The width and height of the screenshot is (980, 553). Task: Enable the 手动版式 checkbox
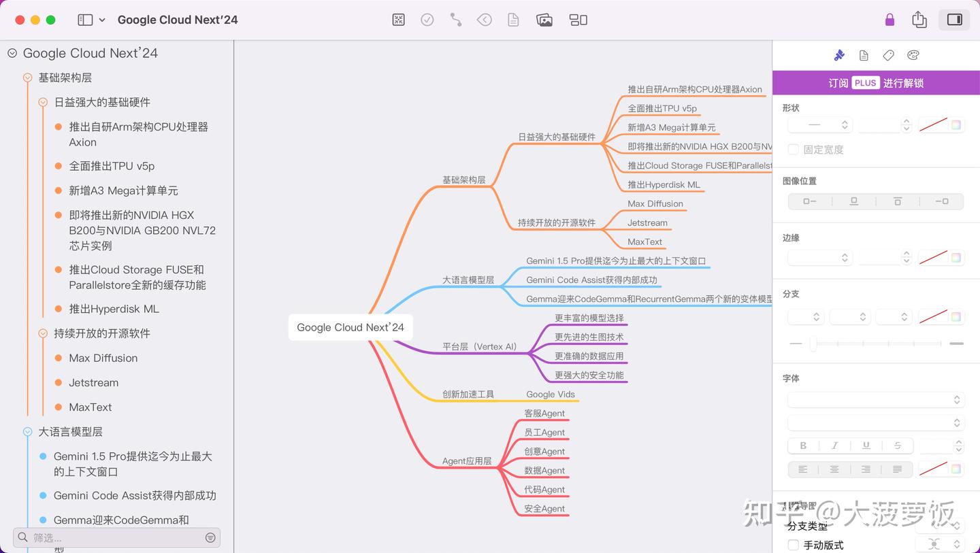pos(794,545)
